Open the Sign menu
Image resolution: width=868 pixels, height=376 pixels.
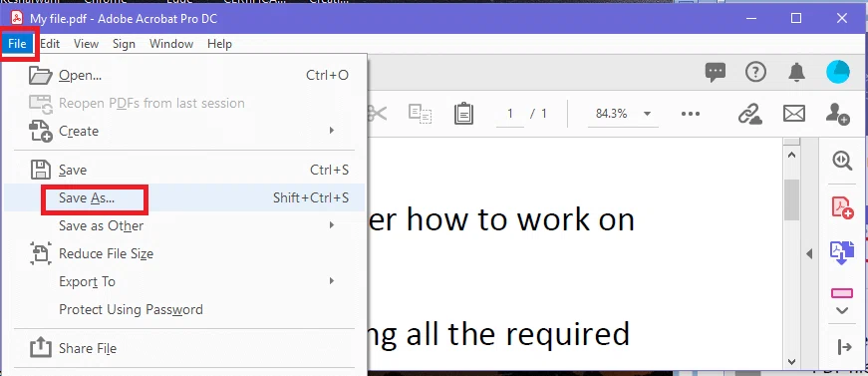[124, 44]
